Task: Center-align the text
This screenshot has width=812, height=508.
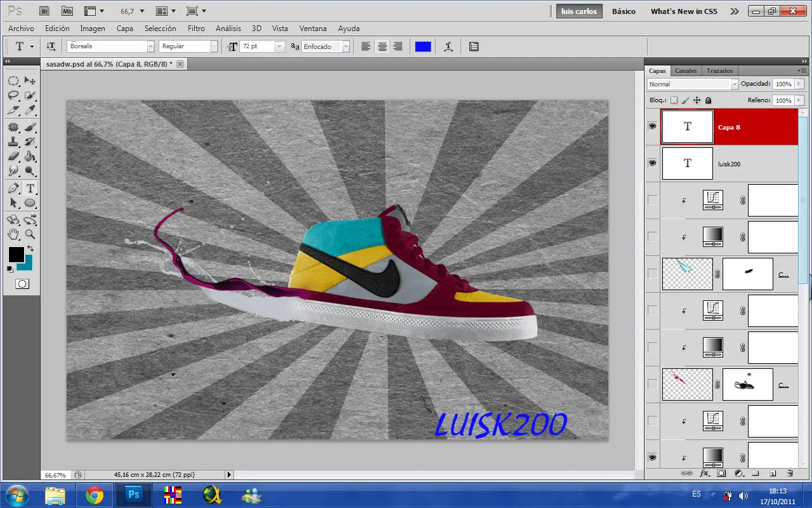Action: tap(383, 46)
